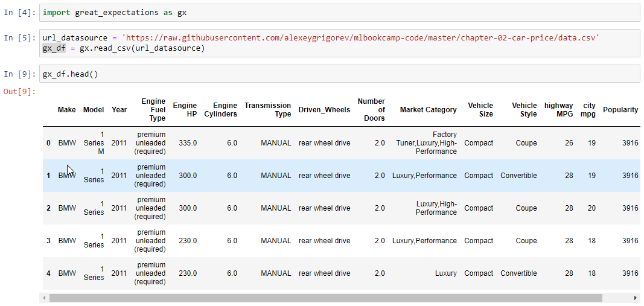Click the city mpg value 20
Image resolution: width=644 pixels, height=306 pixels.
pyautogui.click(x=591, y=208)
